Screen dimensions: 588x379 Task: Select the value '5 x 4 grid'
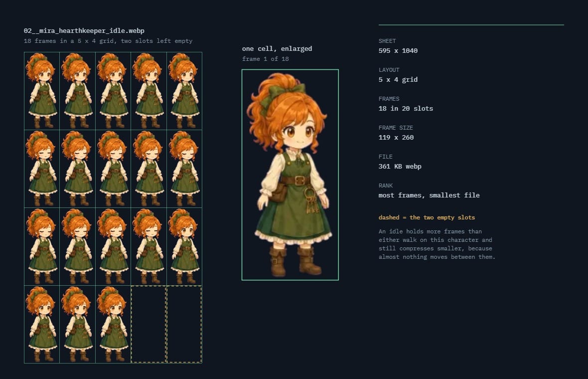(398, 80)
